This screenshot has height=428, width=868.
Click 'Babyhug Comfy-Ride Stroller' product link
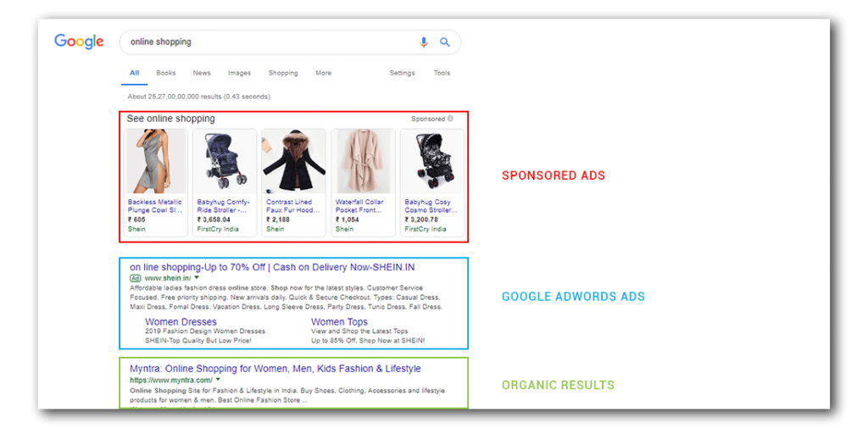coord(223,206)
